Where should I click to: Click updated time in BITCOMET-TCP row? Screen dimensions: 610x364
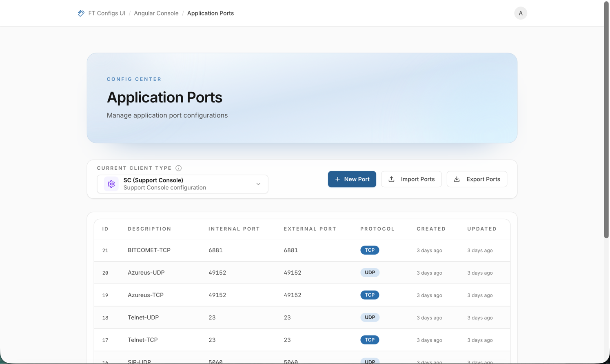coord(480,251)
